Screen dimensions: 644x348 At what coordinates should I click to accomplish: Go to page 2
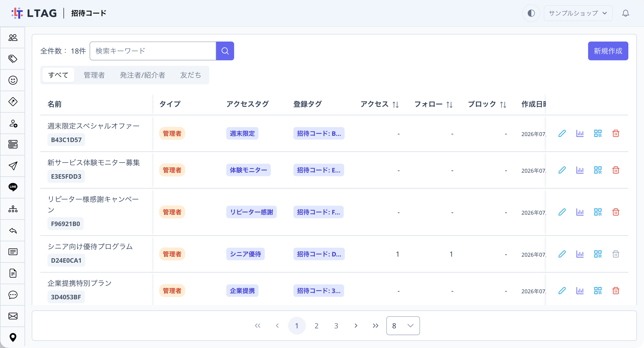coord(316,325)
